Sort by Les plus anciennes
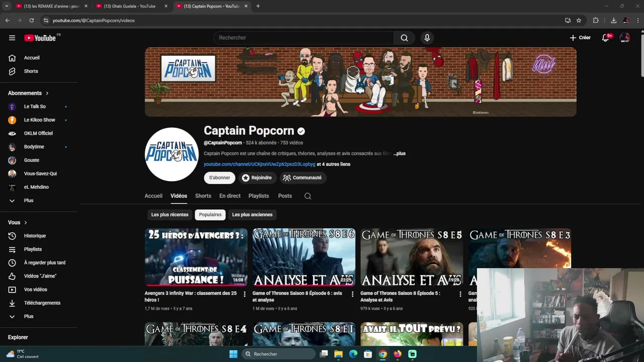 pos(252,215)
